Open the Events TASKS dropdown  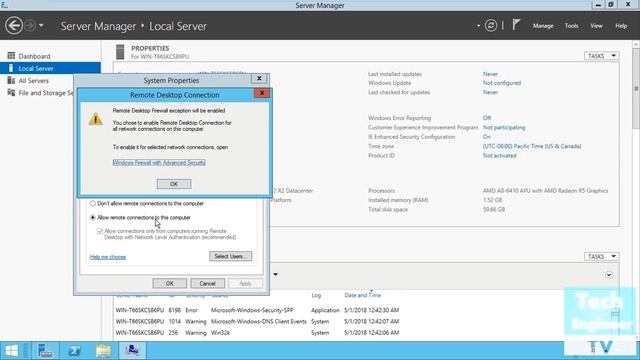601,256
